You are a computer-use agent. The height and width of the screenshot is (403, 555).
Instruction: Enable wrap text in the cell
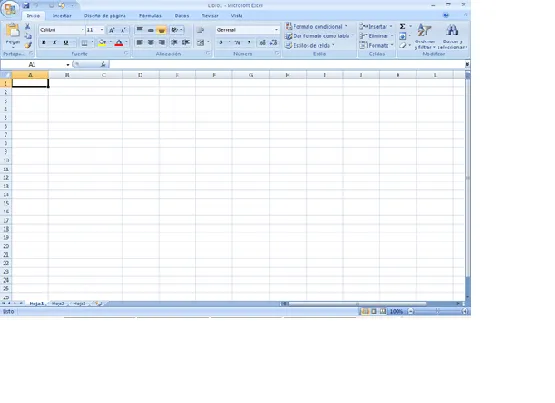coord(200,30)
